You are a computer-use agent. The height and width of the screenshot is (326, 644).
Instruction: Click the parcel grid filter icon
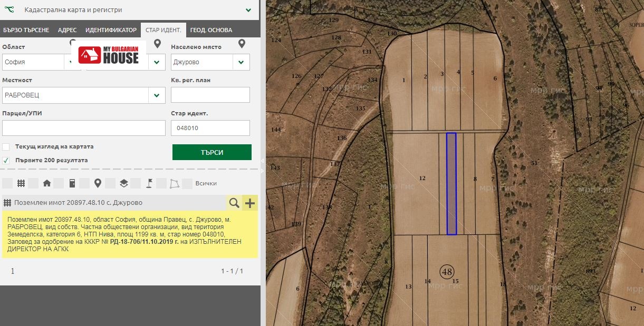point(21,183)
